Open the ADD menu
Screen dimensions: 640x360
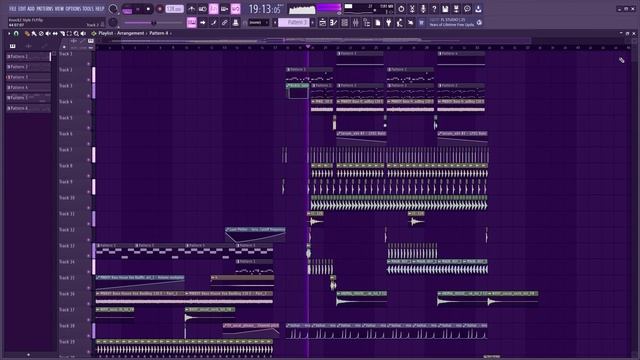click(31, 9)
